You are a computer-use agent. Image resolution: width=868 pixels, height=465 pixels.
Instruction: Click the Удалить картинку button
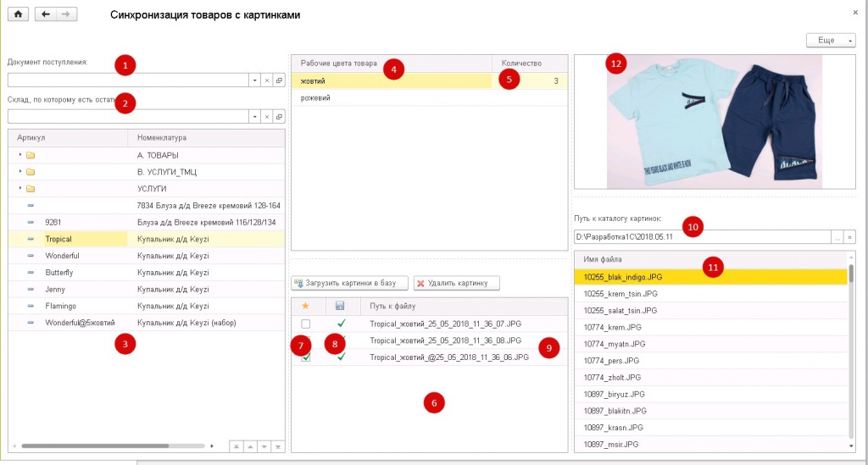(457, 283)
